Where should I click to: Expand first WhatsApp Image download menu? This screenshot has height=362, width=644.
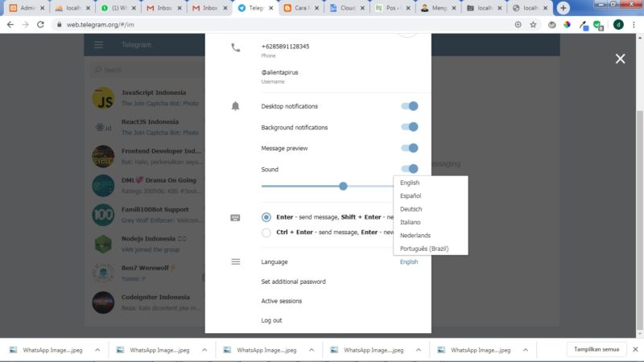[97, 350]
